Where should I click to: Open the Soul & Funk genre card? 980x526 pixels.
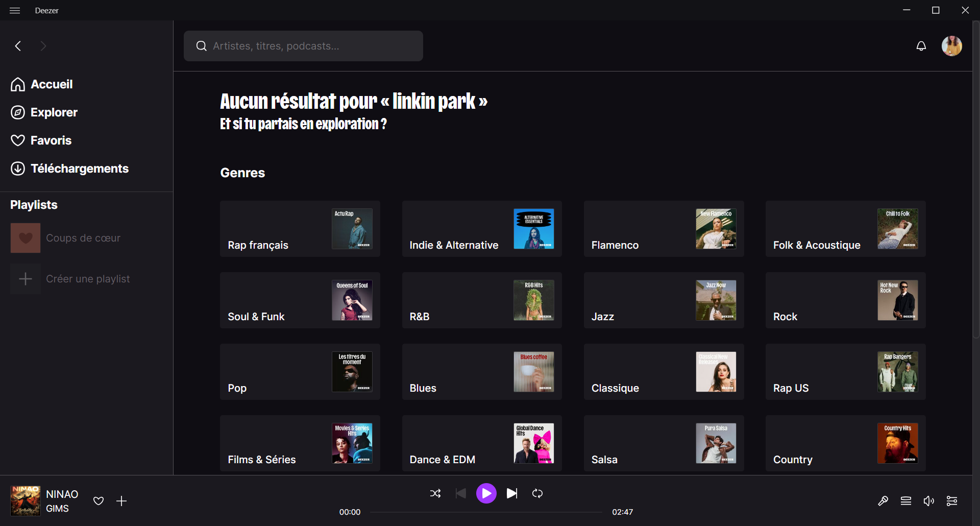300,300
